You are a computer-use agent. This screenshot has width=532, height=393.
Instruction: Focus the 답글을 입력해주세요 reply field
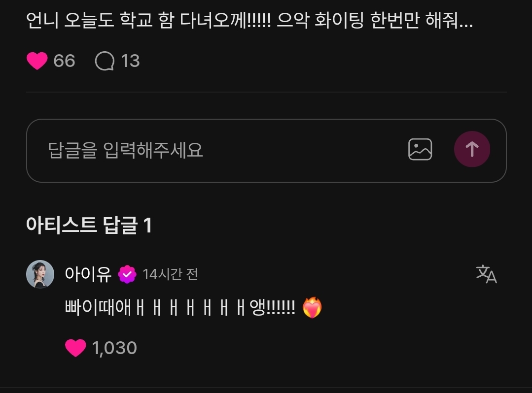220,150
